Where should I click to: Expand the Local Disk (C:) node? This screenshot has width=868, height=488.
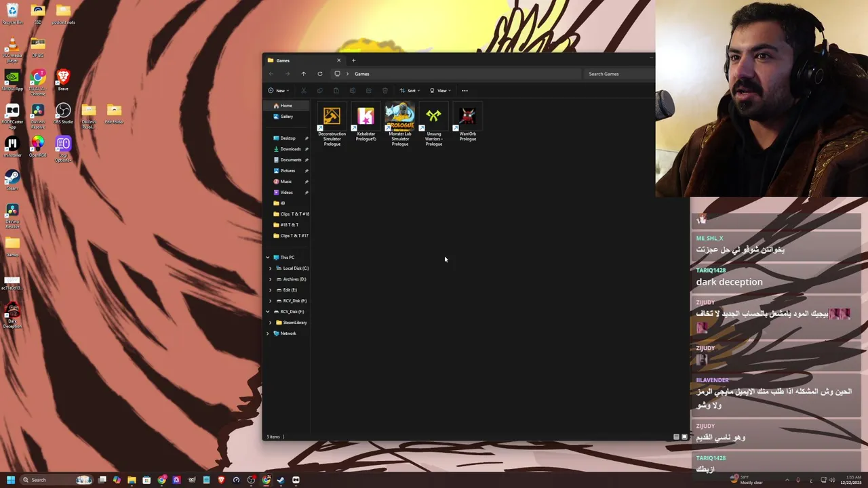pos(271,268)
